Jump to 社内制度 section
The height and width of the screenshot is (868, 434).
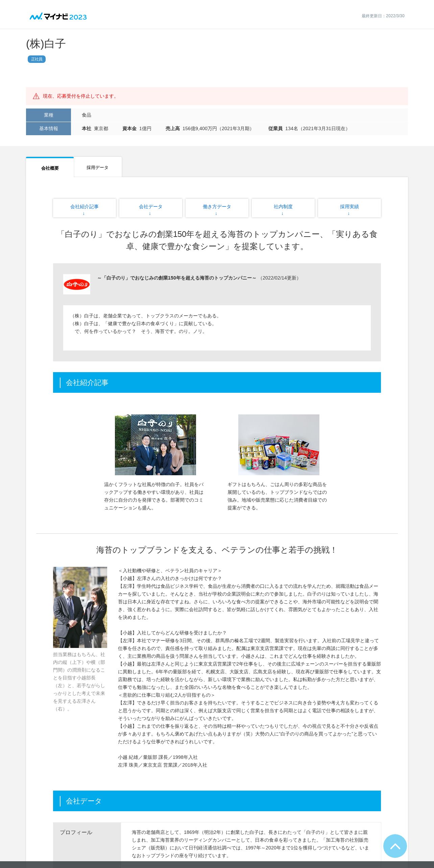tap(283, 208)
